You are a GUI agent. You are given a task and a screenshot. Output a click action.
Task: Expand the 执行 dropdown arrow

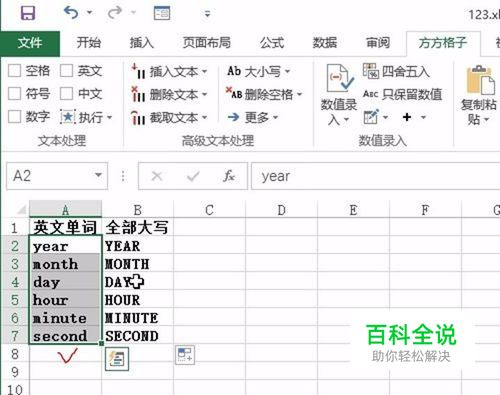(x=109, y=117)
